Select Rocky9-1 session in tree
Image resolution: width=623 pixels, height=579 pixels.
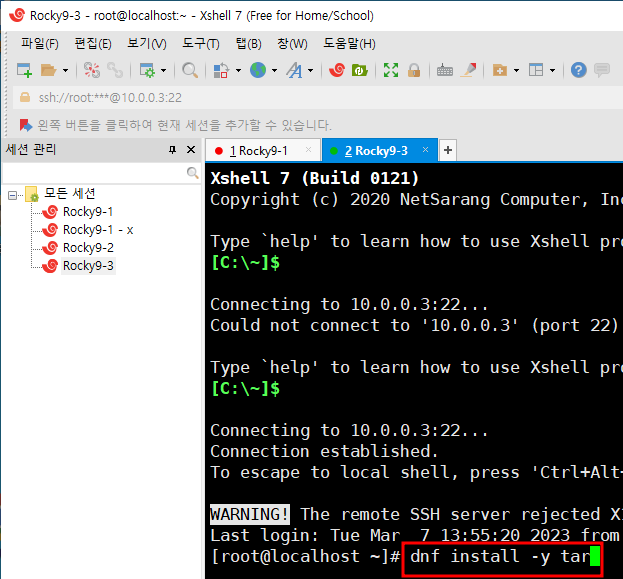tap(88, 212)
